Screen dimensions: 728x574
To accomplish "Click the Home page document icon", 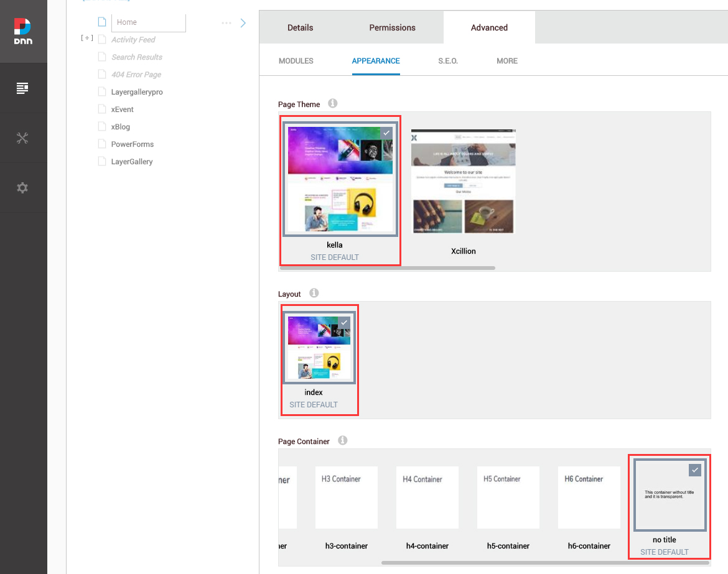I will [102, 22].
